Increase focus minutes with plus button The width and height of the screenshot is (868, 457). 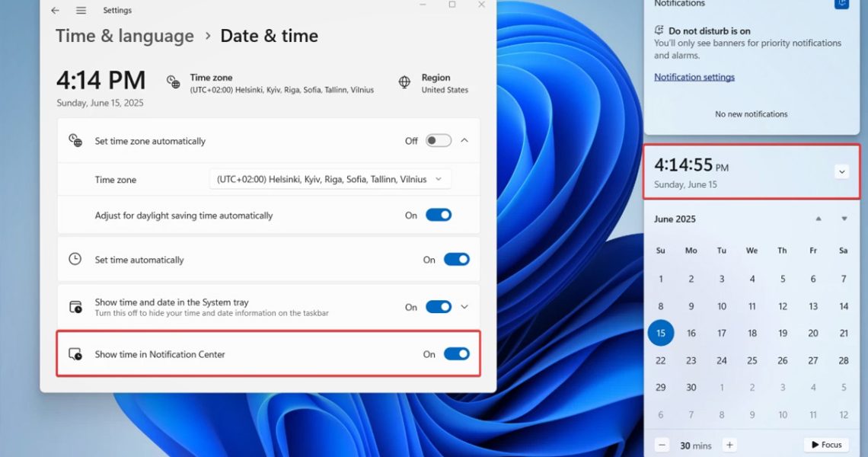(729, 445)
